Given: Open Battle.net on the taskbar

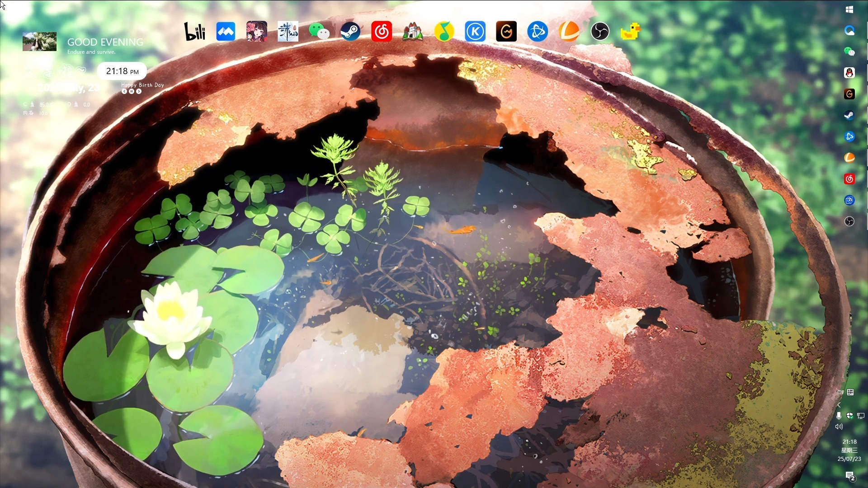Looking at the screenshot, I should [x=849, y=136].
